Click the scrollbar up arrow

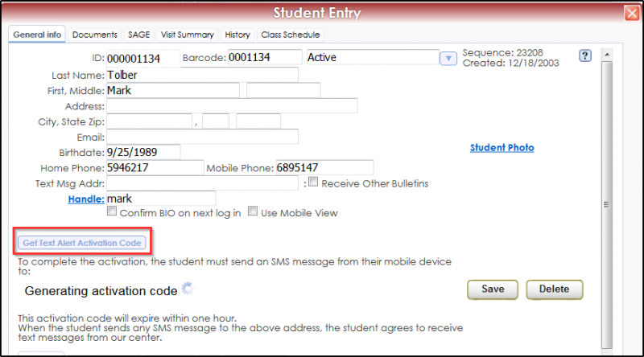[x=607, y=55]
